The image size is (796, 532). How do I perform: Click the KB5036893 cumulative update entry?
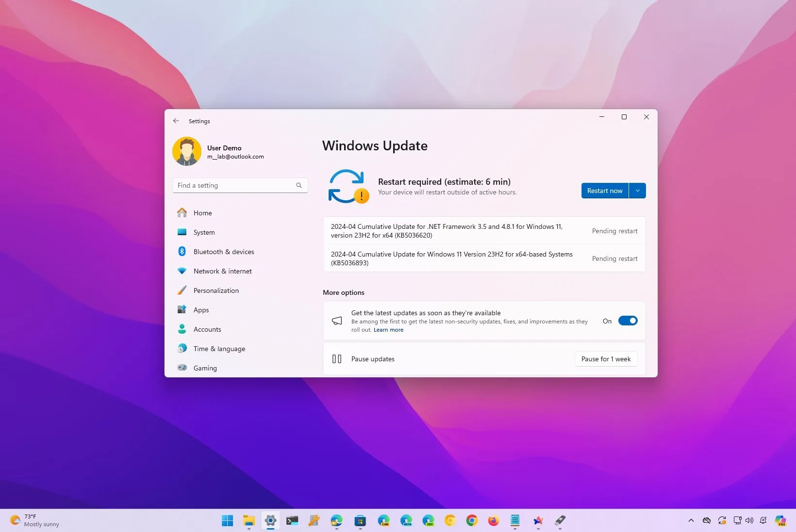[484, 258]
